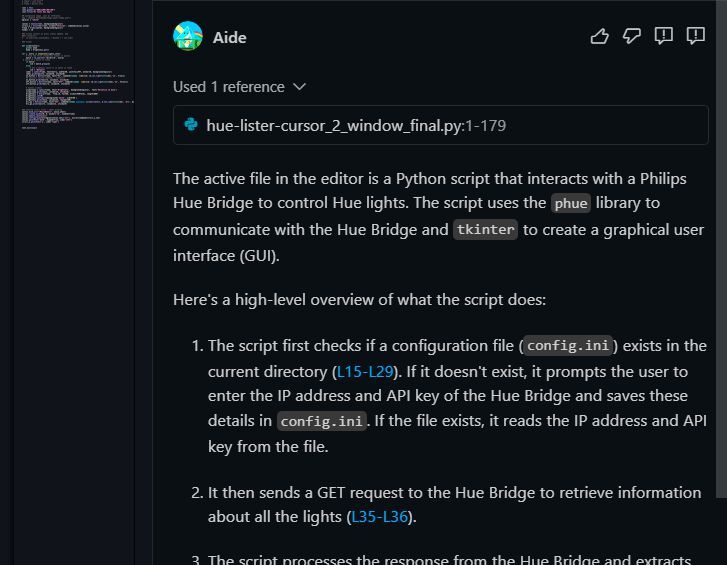Click the inline 'phue' code snippet
This screenshot has width=727, height=565.
click(x=571, y=203)
